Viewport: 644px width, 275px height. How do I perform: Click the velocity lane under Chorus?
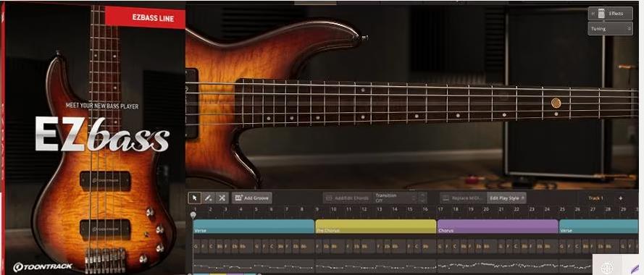(498, 266)
